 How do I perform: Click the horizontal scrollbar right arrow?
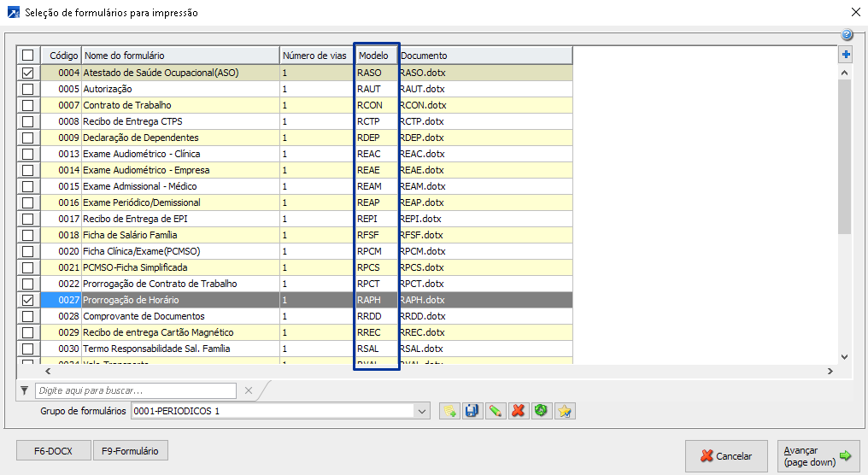point(827,372)
